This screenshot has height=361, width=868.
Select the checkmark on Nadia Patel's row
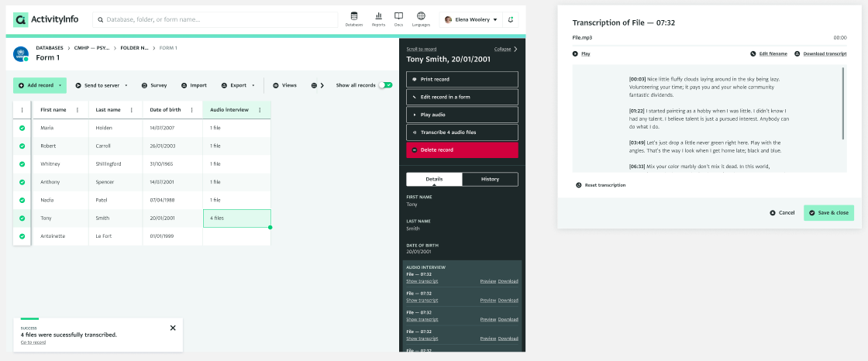[22, 201]
